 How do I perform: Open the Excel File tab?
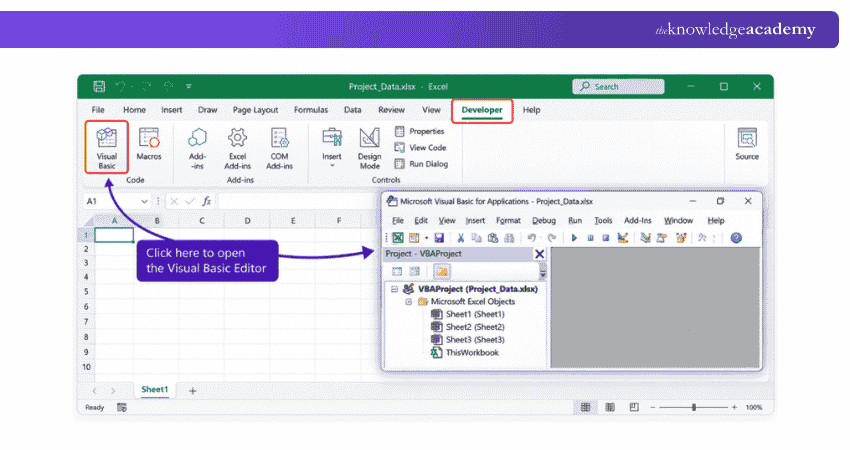click(x=98, y=110)
